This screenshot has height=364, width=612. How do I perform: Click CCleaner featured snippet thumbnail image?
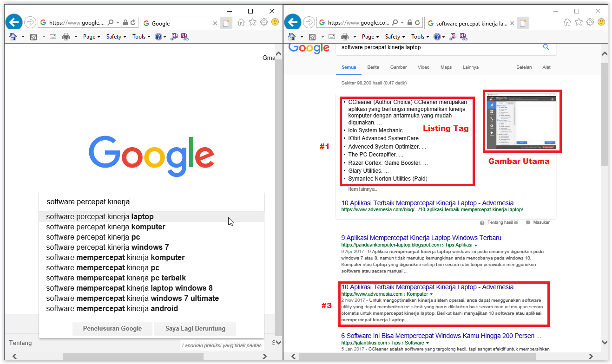pyautogui.click(x=522, y=121)
